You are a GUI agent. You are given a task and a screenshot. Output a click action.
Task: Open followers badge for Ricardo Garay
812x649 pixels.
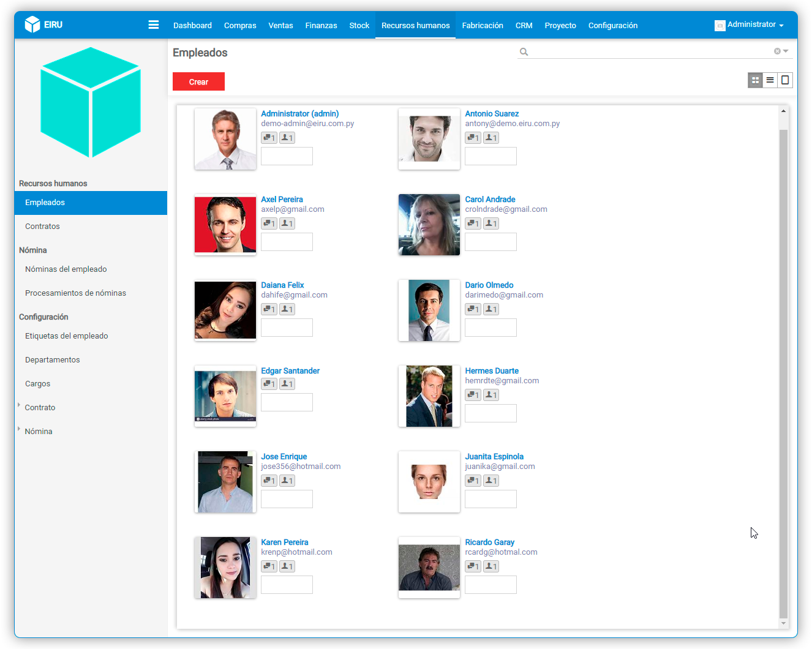click(491, 566)
